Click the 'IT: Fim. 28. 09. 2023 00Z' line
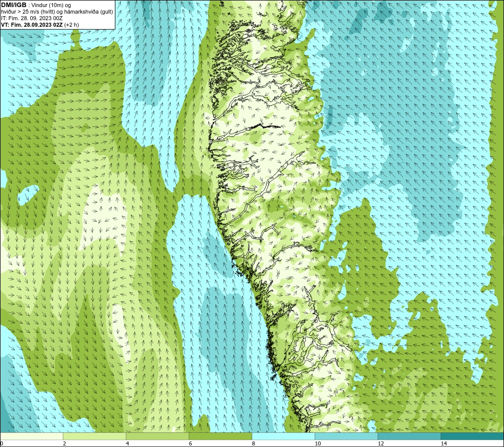Viewport: 504px width, 447px height. coord(31,18)
